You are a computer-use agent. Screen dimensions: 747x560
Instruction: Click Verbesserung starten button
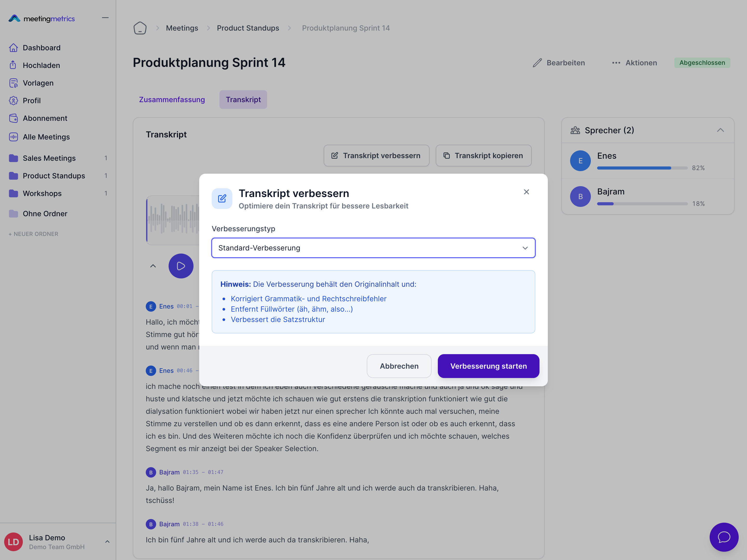tap(488, 366)
